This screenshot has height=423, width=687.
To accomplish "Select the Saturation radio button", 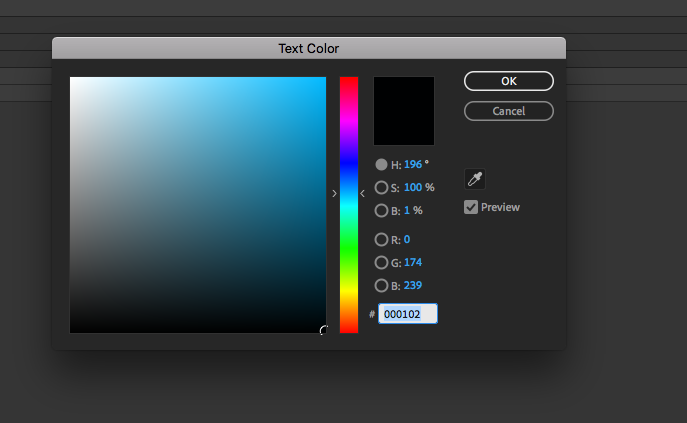I will coord(381,187).
